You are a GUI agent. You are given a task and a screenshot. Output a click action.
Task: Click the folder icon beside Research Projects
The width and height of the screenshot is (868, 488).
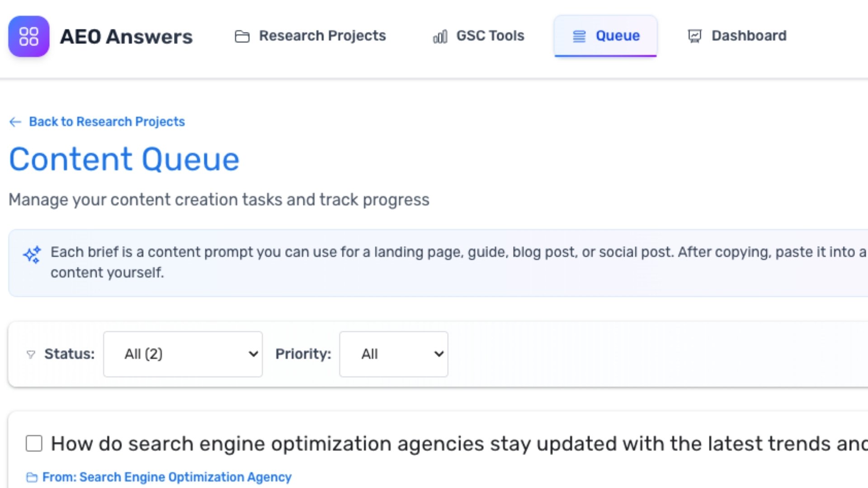click(242, 36)
